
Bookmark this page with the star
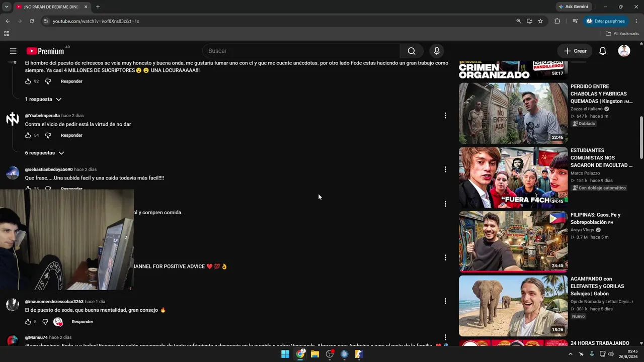(540, 21)
